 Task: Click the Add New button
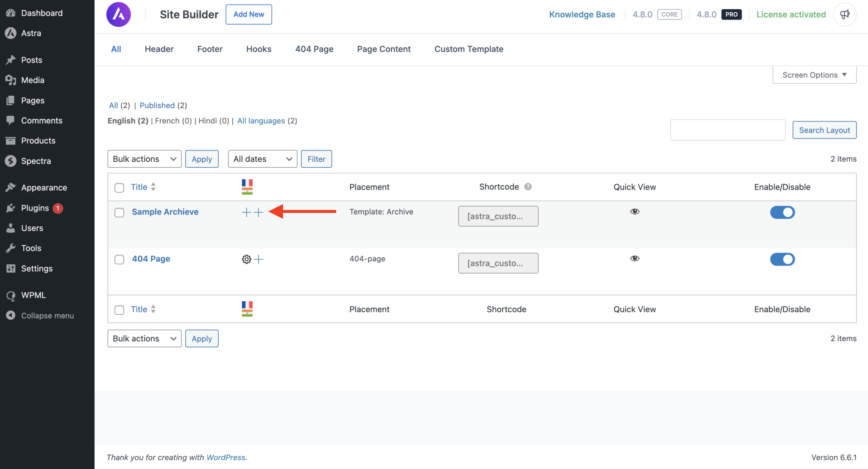(248, 14)
